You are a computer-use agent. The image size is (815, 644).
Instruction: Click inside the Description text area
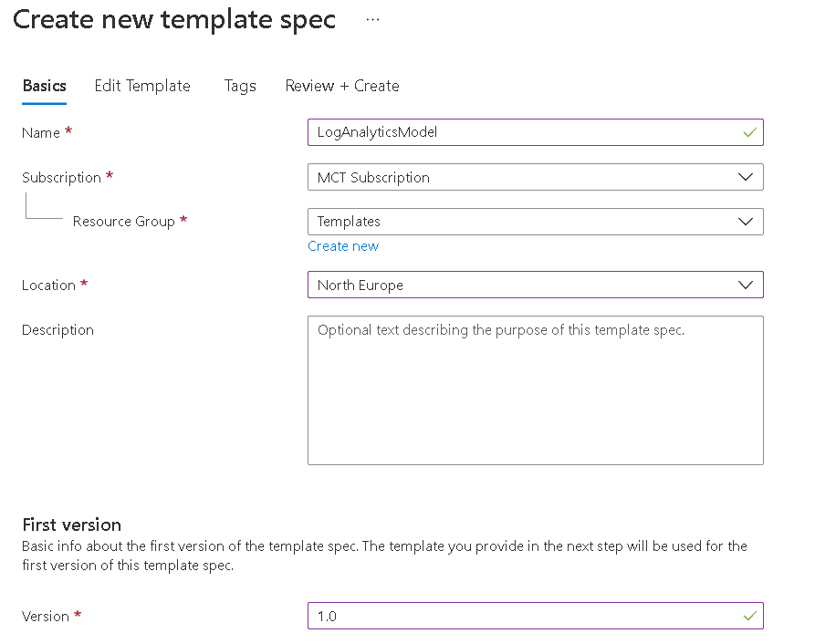coord(536,390)
